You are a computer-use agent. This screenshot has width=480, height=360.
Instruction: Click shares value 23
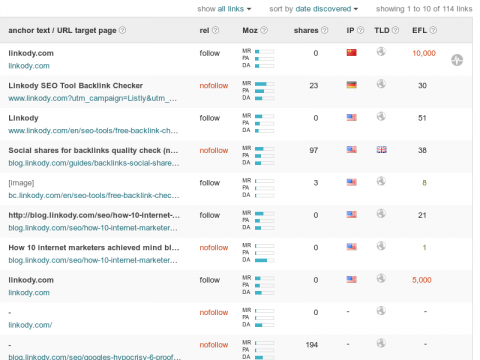tap(314, 86)
